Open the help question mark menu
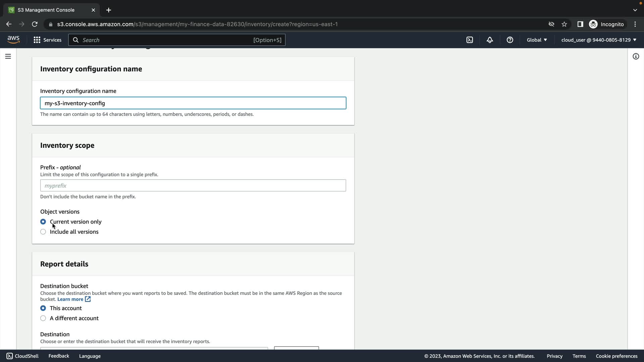This screenshot has width=644, height=362. [x=510, y=40]
